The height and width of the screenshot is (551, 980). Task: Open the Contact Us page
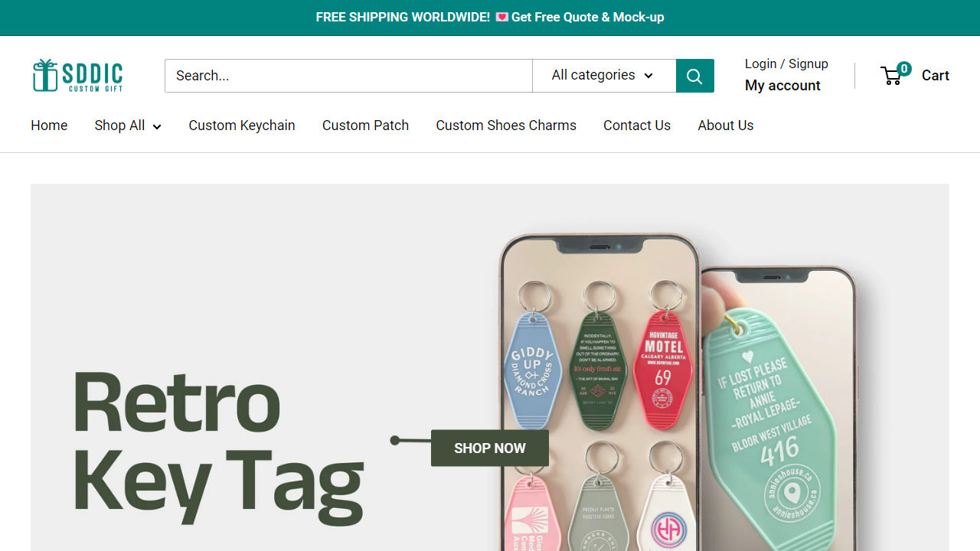coord(637,126)
